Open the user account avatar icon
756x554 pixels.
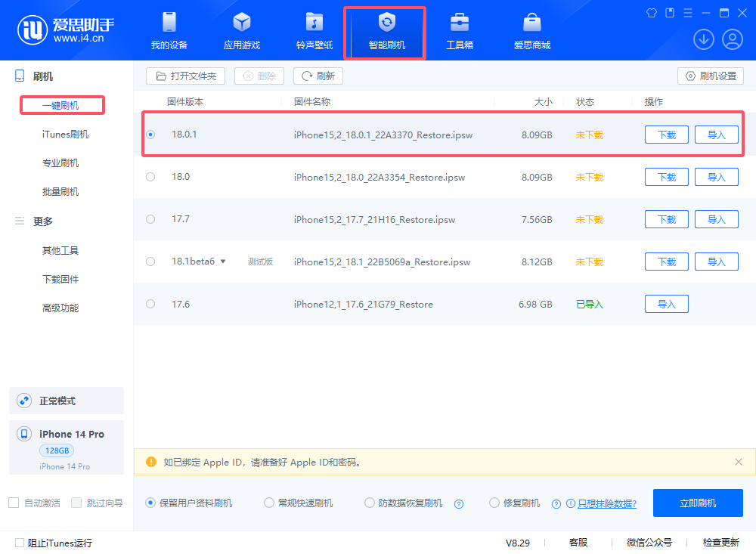coord(732,39)
